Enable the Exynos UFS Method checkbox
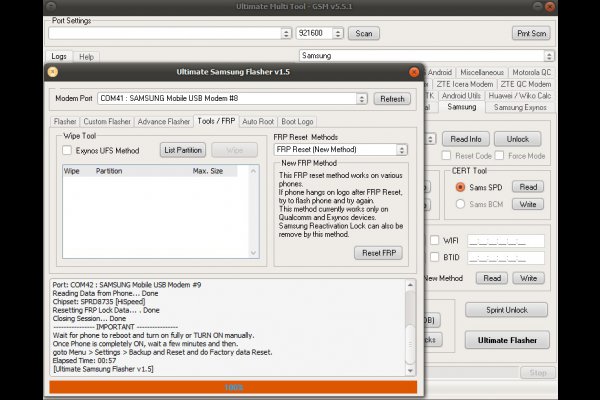The image size is (600, 400). click(x=67, y=150)
